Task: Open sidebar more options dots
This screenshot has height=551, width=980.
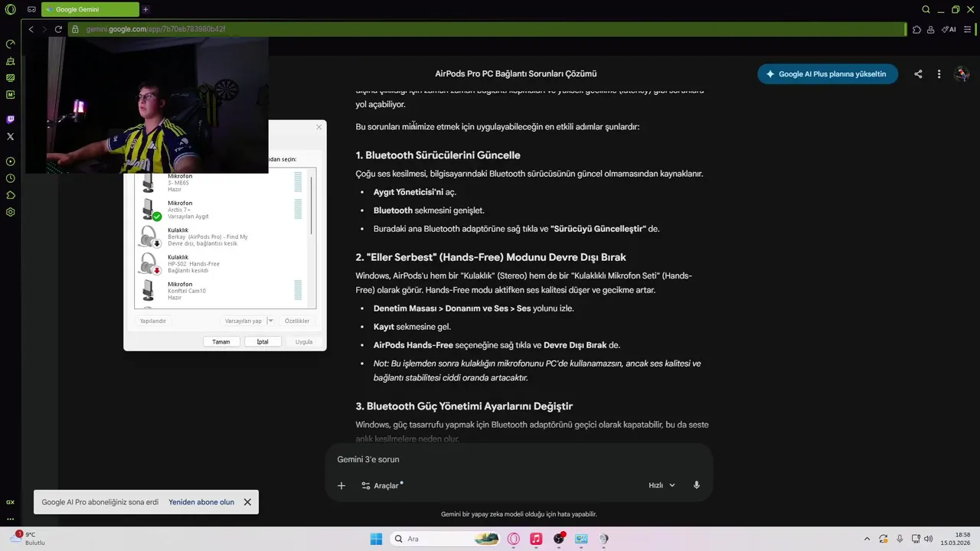Action: click(x=10, y=519)
